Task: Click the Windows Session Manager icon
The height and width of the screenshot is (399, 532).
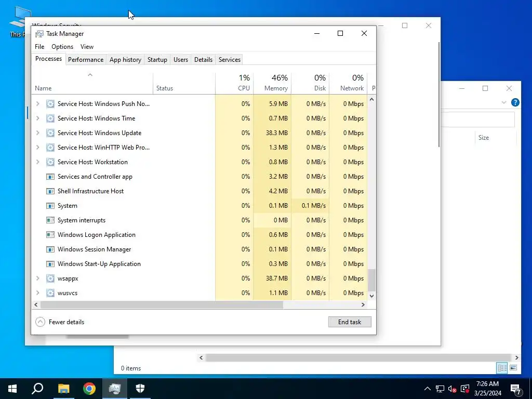Action: point(50,249)
